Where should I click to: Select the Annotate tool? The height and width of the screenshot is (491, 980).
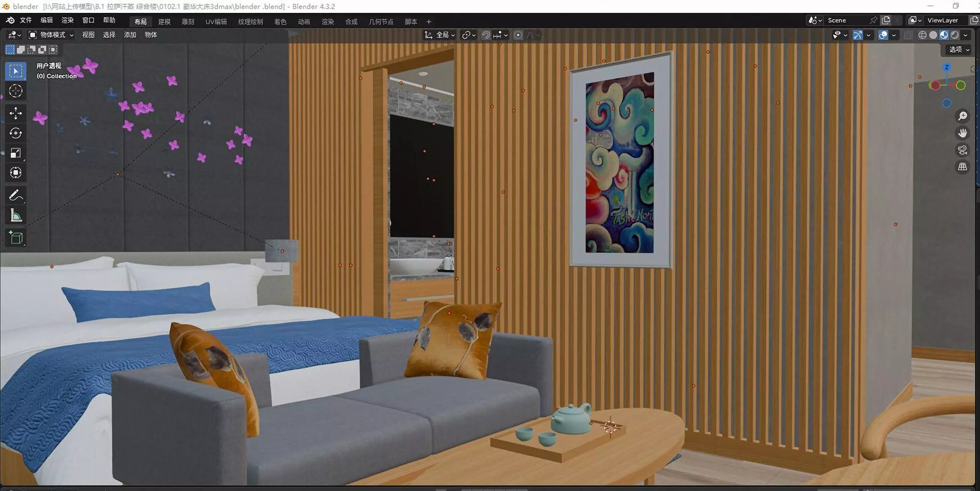click(16, 195)
